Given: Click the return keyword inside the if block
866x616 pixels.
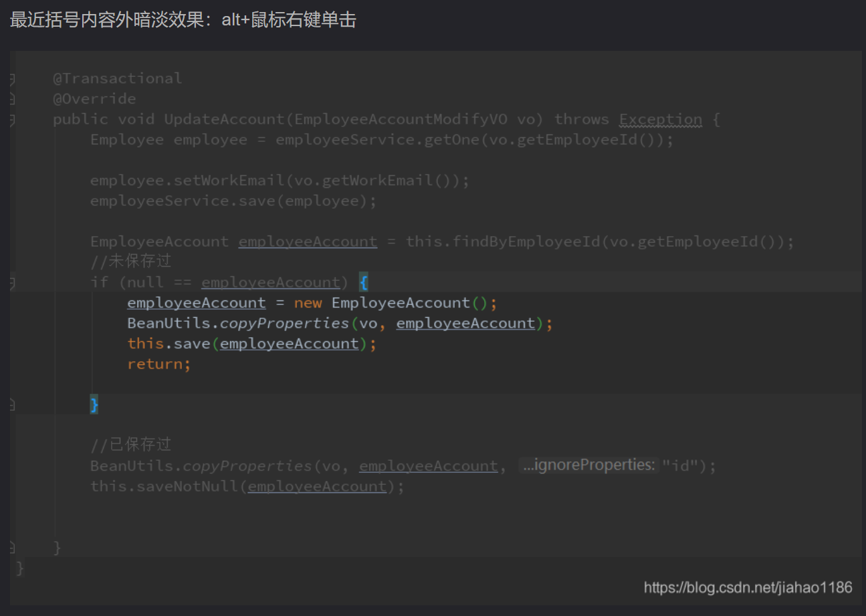Looking at the screenshot, I should click(157, 364).
